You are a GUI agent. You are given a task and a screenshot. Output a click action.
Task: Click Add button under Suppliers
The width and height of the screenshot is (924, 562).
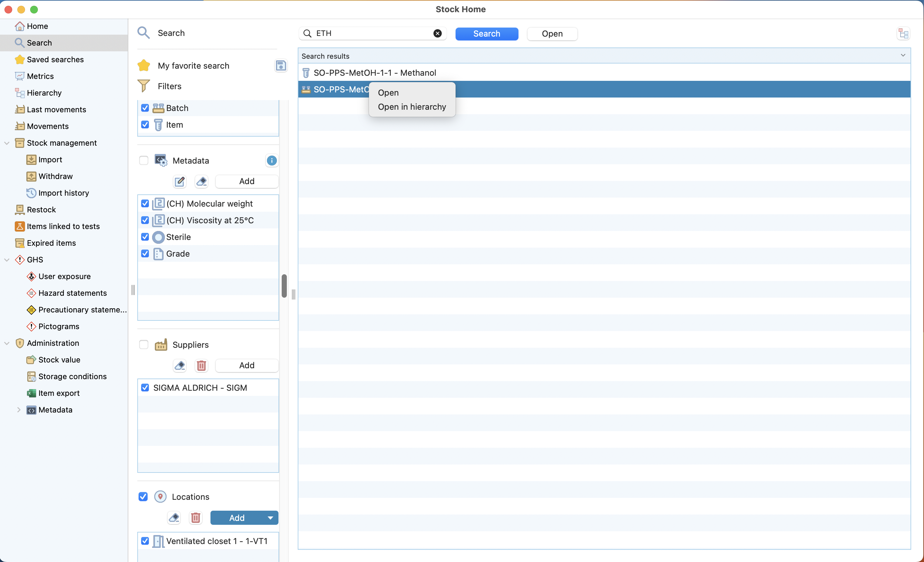246,365
